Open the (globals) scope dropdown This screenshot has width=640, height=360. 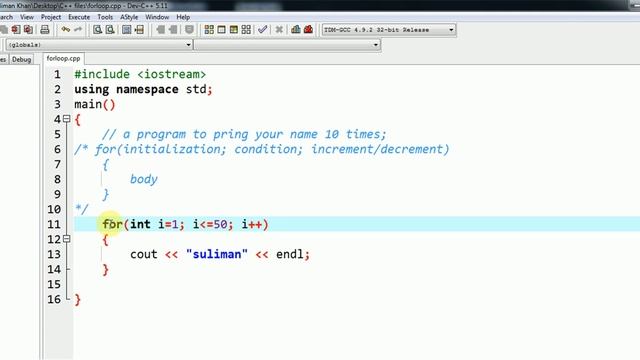(x=99, y=44)
